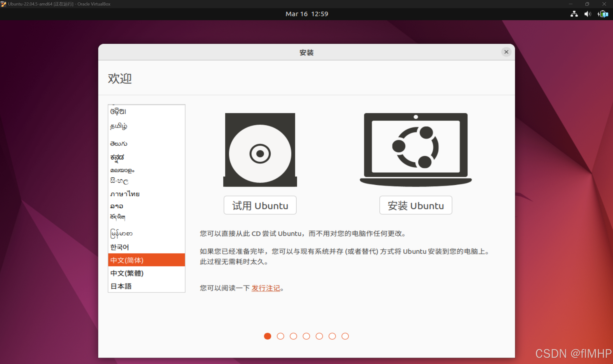The width and height of the screenshot is (613, 364).
Task: Click the VirtualBox title bar icon
Action: click(3, 4)
